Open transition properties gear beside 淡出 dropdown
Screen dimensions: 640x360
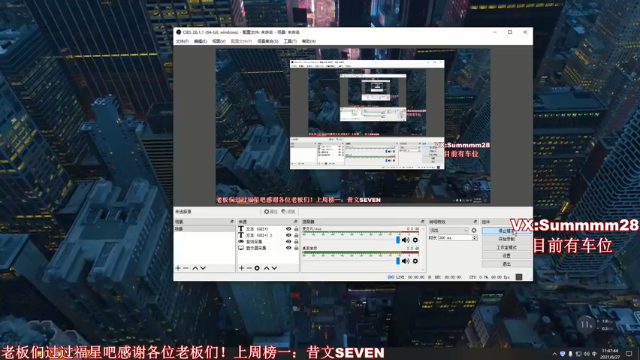click(x=474, y=230)
